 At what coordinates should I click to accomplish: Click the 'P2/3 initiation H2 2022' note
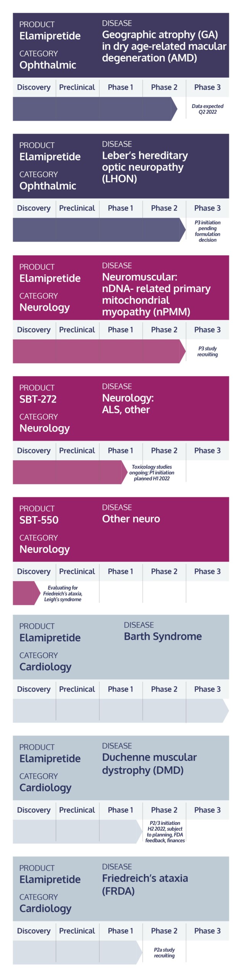click(165, 832)
